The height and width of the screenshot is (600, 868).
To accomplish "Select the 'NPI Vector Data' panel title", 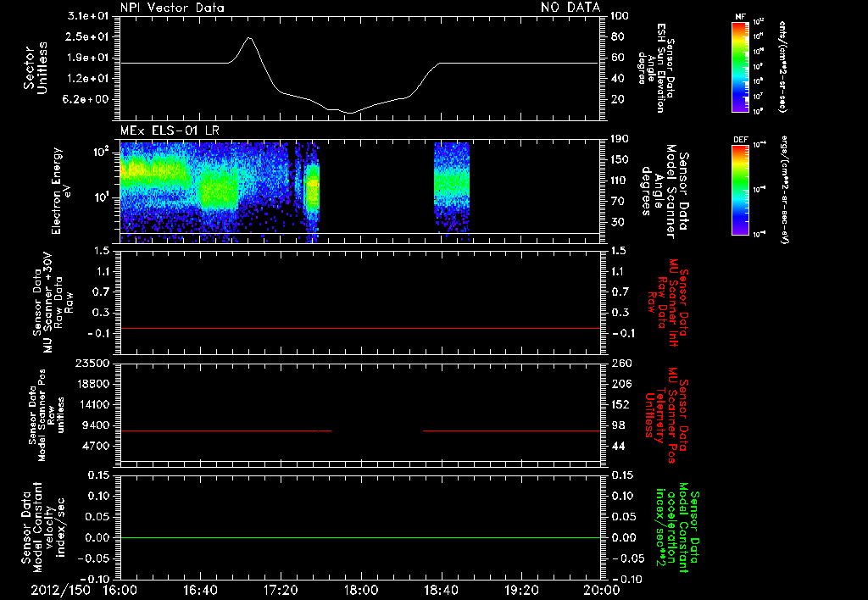I will [172, 8].
